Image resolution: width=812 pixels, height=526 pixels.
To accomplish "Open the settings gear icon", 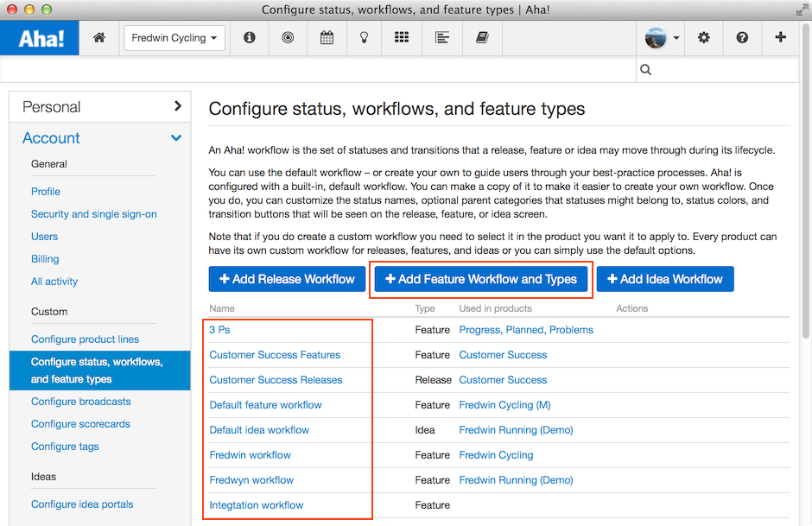I will (703, 38).
